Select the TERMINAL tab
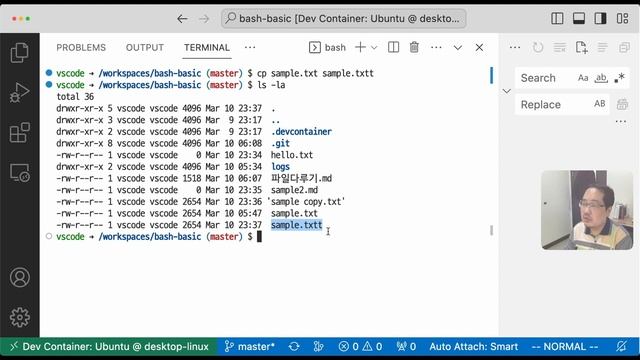The width and height of the screenshot is (640, 360). [207, 48]
